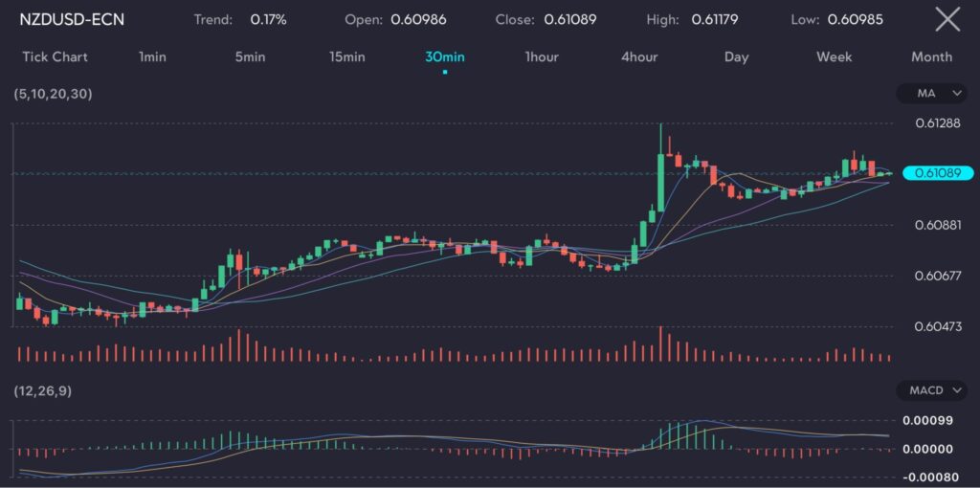Viewport: 980px width, 488px height.
Task: Switch to the Month timeframe
Action: [931, 56]
